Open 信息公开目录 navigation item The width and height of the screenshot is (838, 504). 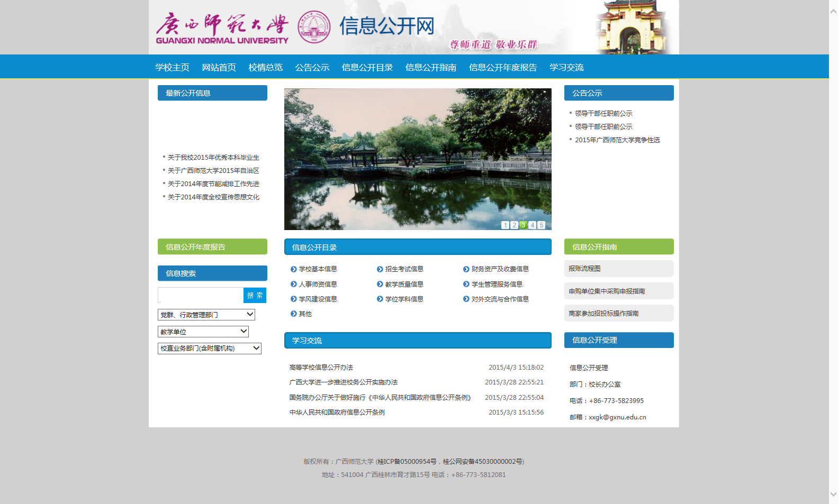367,67
